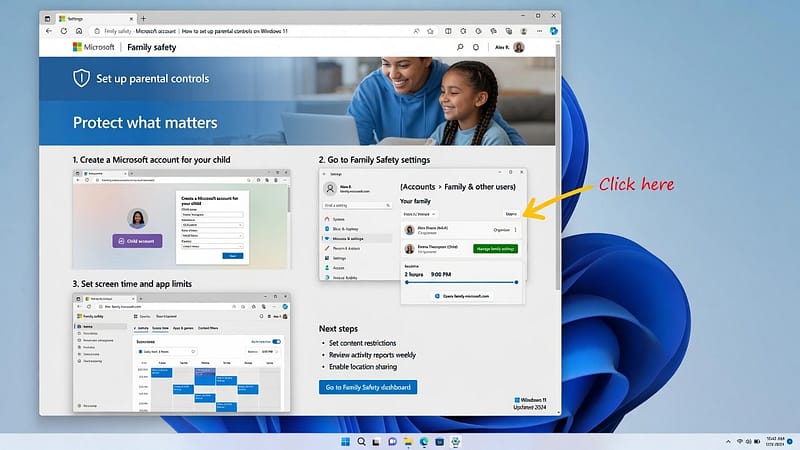Image resolution: width=800 pixels, height=450 pixels.
Task: Expand dropdown under Your family
Action: click(419, 214)
